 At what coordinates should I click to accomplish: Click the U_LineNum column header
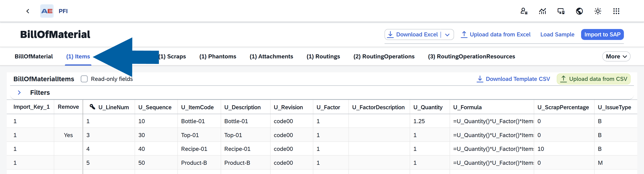[x=113, y=107]
